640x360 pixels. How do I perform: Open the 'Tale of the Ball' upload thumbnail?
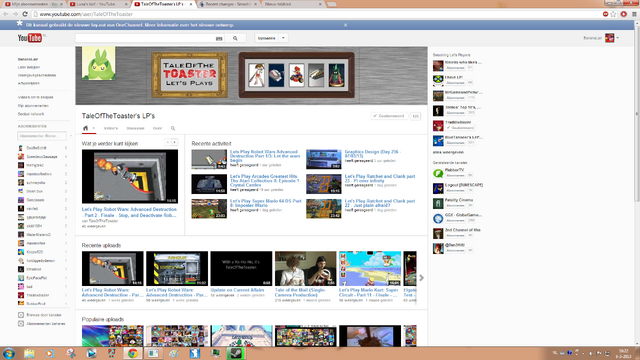coord(305,269)
